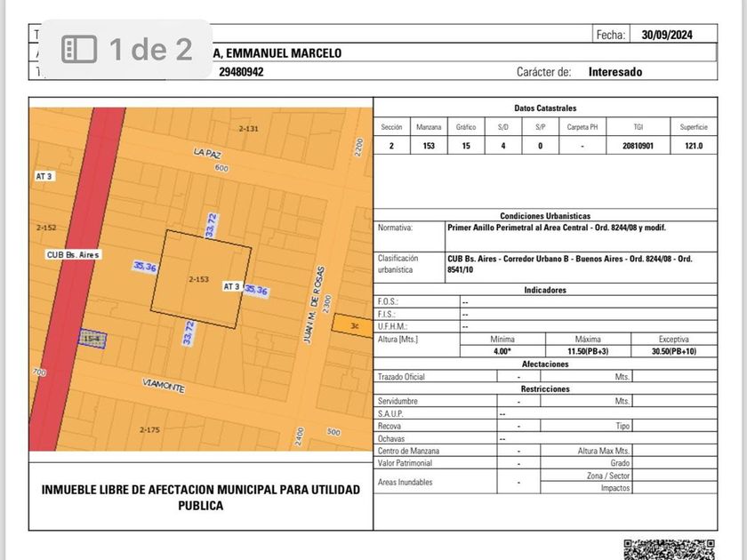
Task: Select the minimum height value 4.00*
Action: coord(502,351)
